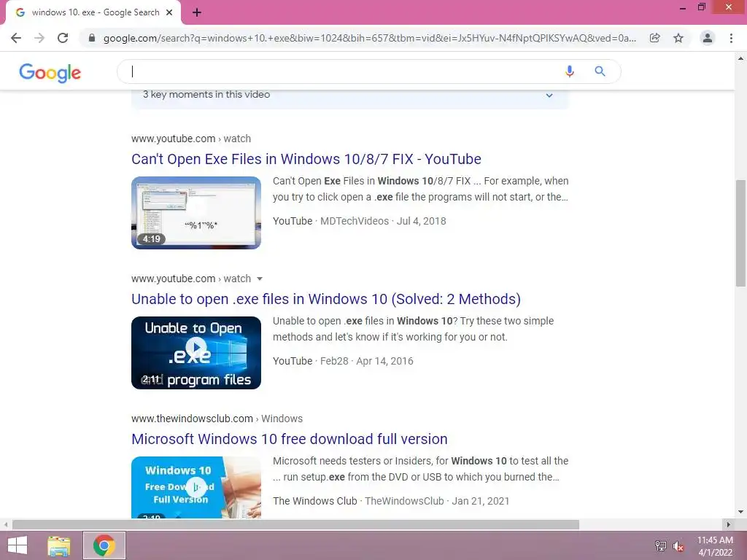Open File Explorer from the taskbar
This screenshot has width=747, height=560.
click(x=59, y=545)
